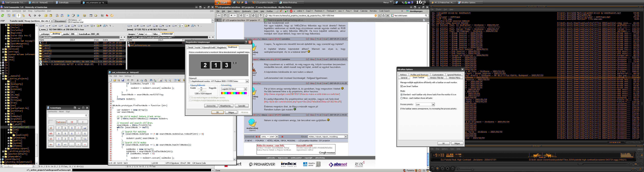The width and height of the screenshot is (644, 172).
Task: Open the forum message range dropdown 1001–1047
Action: pos(277,137)
